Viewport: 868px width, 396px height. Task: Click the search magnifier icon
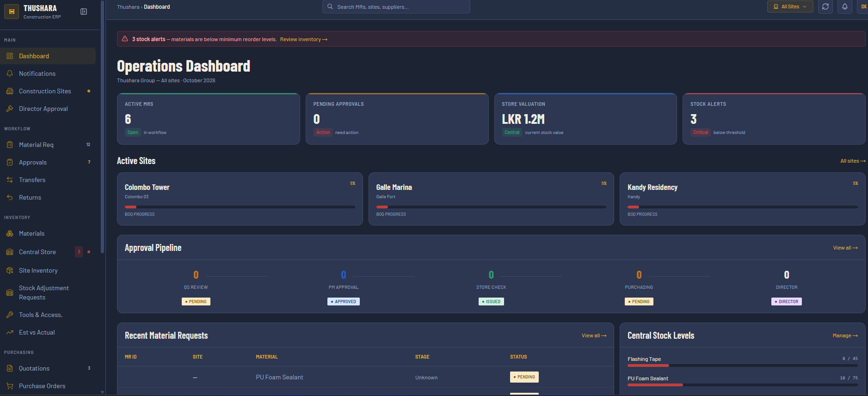(330, 6)
